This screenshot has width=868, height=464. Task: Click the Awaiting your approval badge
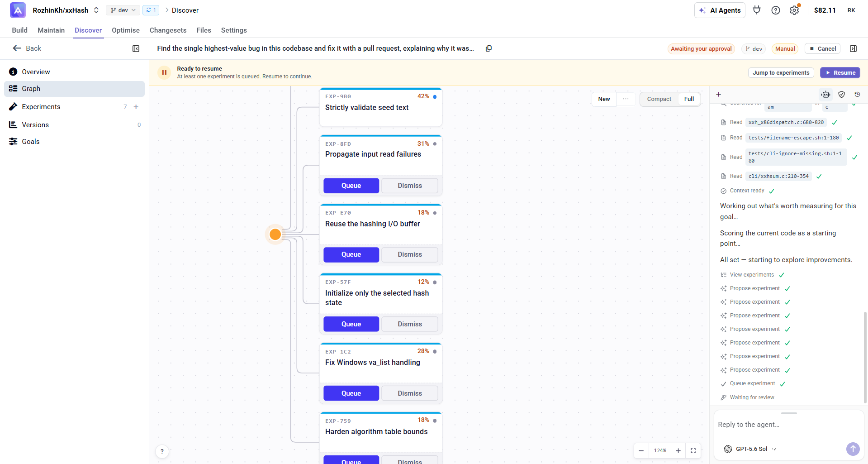coord(701,48)
